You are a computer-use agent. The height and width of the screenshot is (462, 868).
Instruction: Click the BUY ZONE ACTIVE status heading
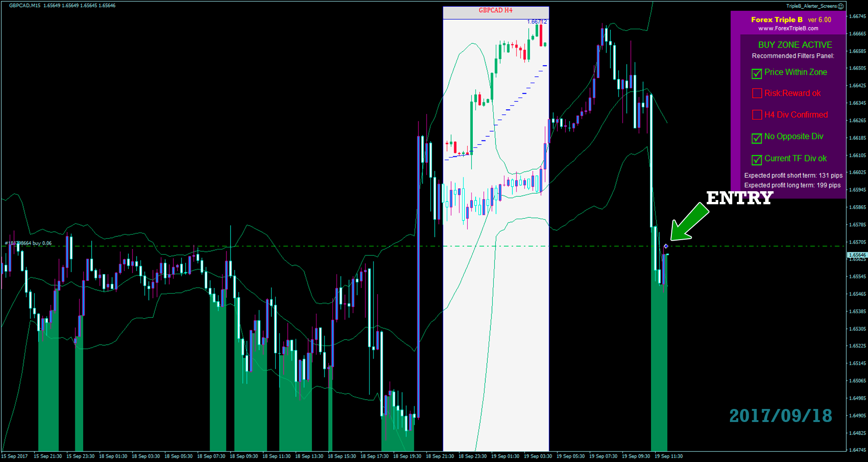(x=795, y=45)
